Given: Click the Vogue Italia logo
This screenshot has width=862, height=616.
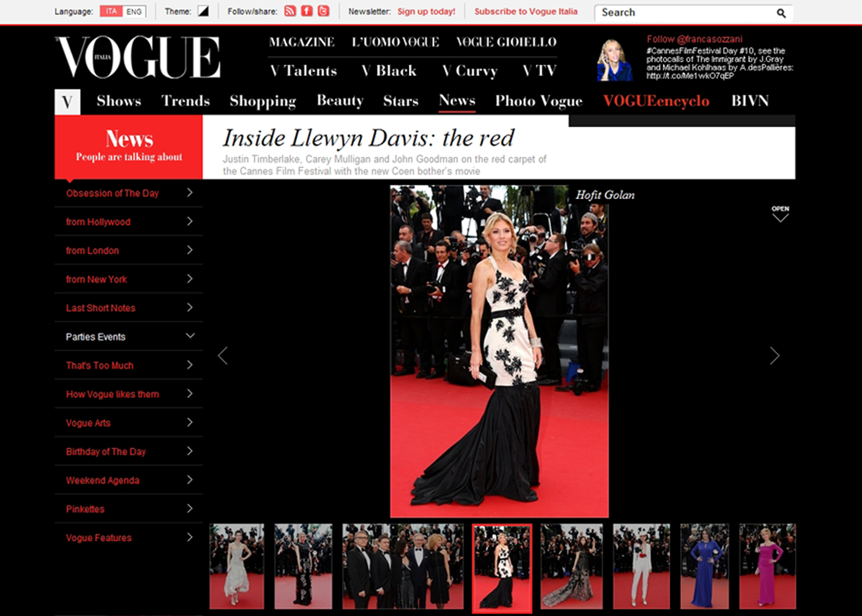Looking at the screenshot, I should (138, 57).
